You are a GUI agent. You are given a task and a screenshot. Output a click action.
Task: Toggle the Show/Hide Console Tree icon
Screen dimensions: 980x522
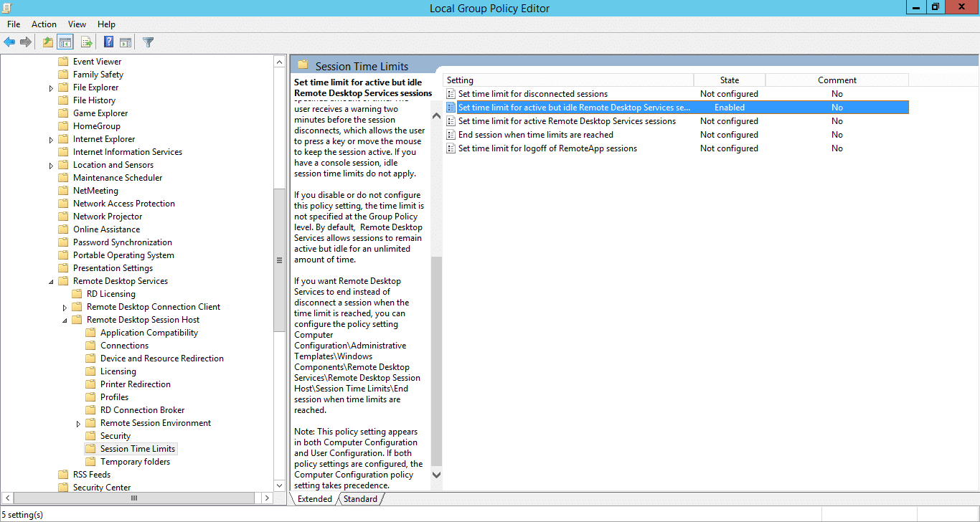click(x=65, y=42)
